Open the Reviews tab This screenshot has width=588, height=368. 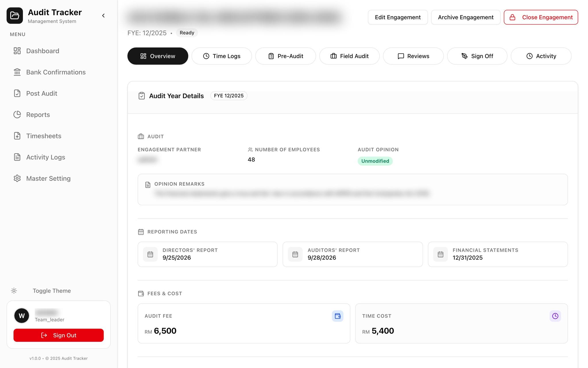[413, 56]
